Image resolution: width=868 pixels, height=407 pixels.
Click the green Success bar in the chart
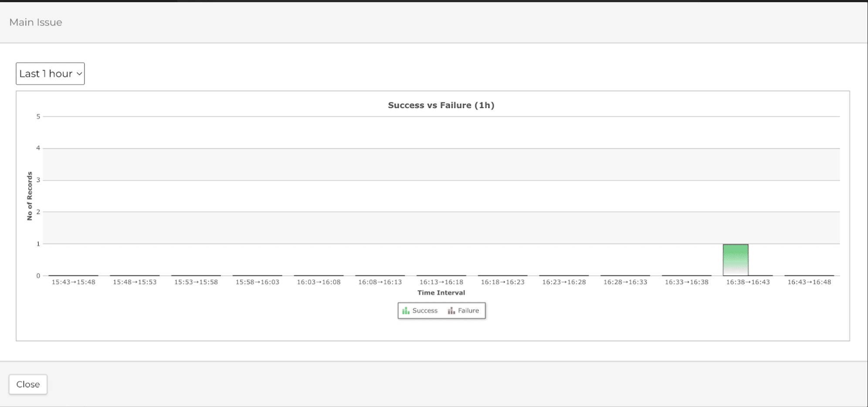click(736, 260)
